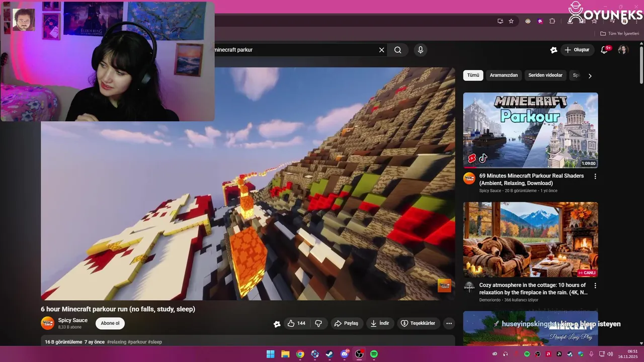The height and width of the screenshot is (362, 644).
Task: Click the Teşekkürler thanks button
Action: 418,323
